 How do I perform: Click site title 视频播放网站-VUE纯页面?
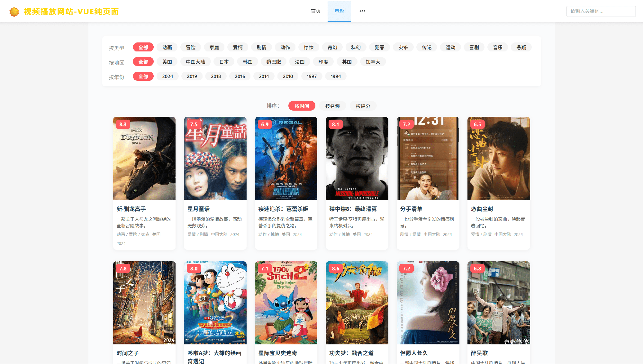[x=71, y=12]
